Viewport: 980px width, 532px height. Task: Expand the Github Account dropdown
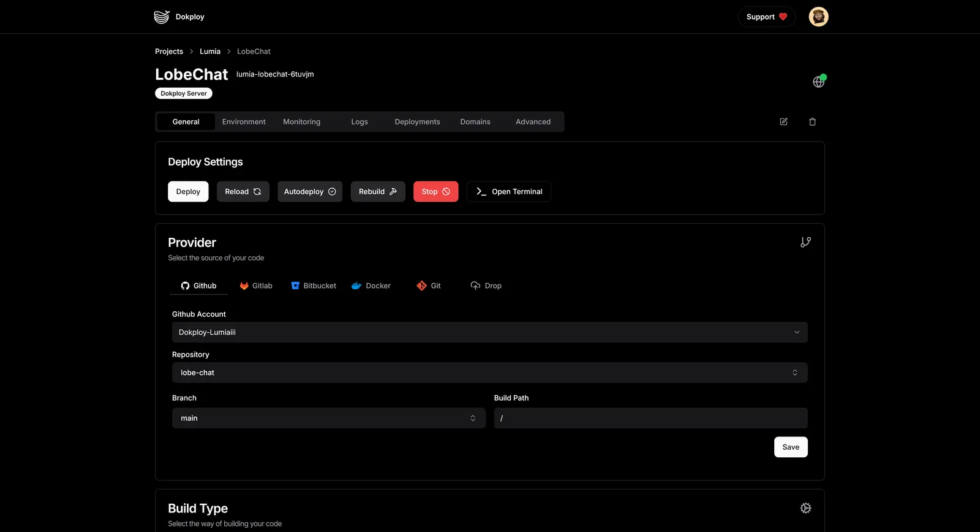pyautogui.click(x=489, y=332)
